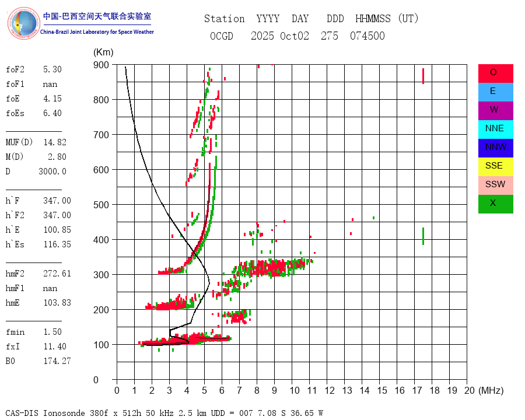Click the (MHz) axis unit label
This screenshot has width=525, height=420.
(x=491, y=390)
